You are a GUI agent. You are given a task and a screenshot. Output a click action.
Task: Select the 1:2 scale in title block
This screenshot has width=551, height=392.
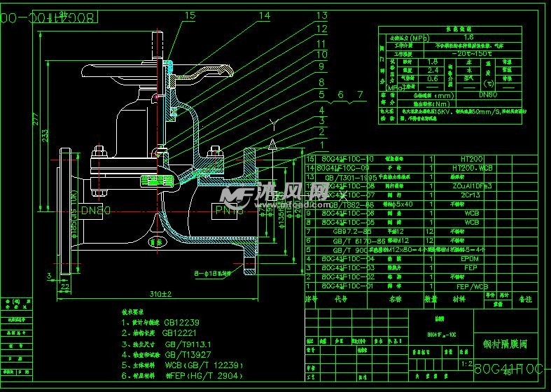tap(467, 364)
